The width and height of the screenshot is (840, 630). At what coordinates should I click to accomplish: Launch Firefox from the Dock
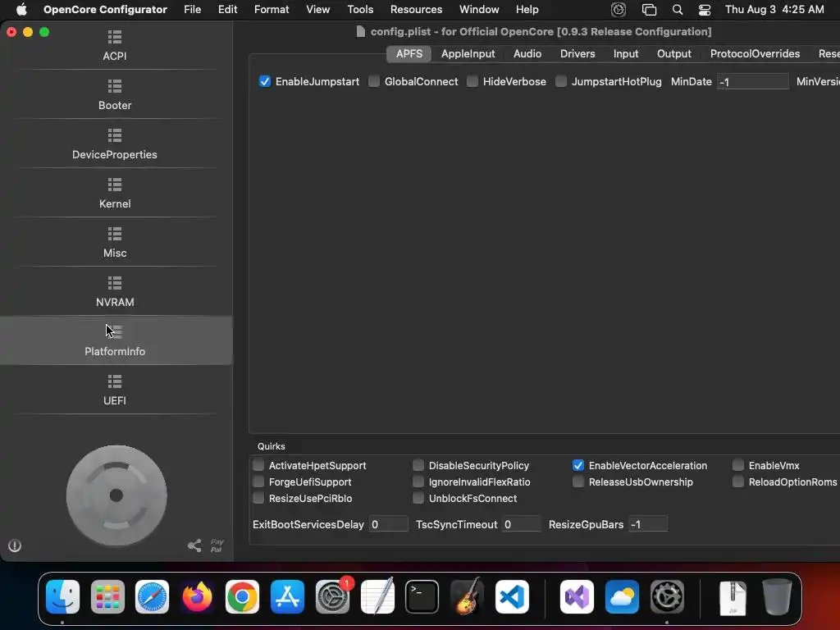point(197,596)
